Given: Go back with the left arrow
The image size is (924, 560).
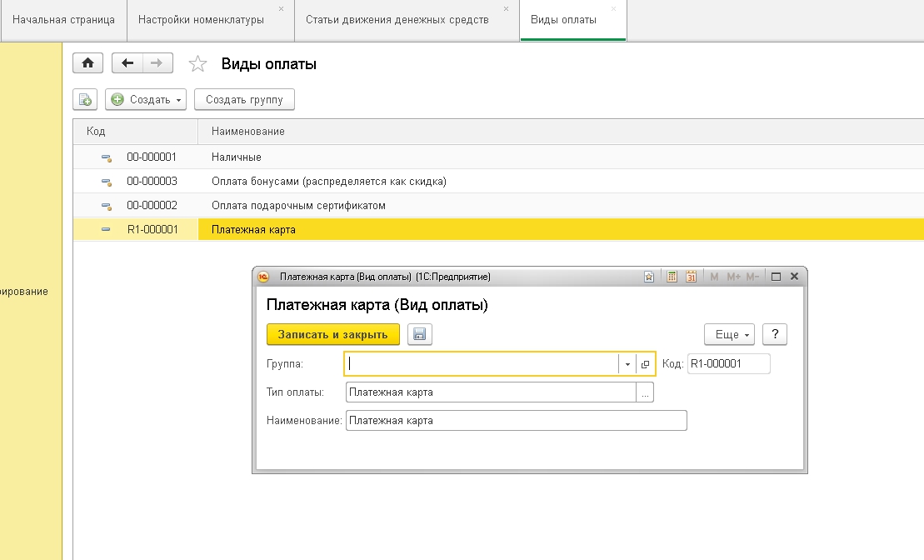Looking at the screenshot, I should click(x=127, y=63).
